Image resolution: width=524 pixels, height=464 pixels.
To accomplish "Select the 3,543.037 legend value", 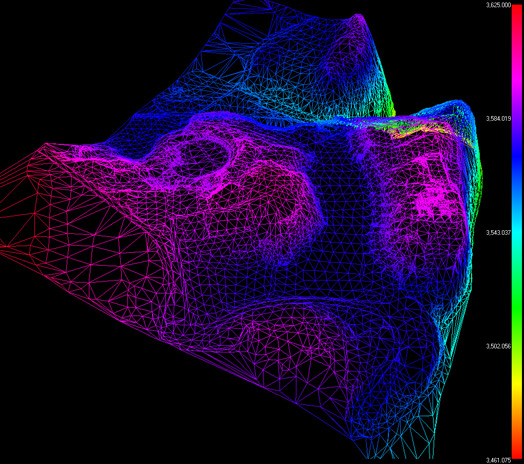I will click(499, 232).
